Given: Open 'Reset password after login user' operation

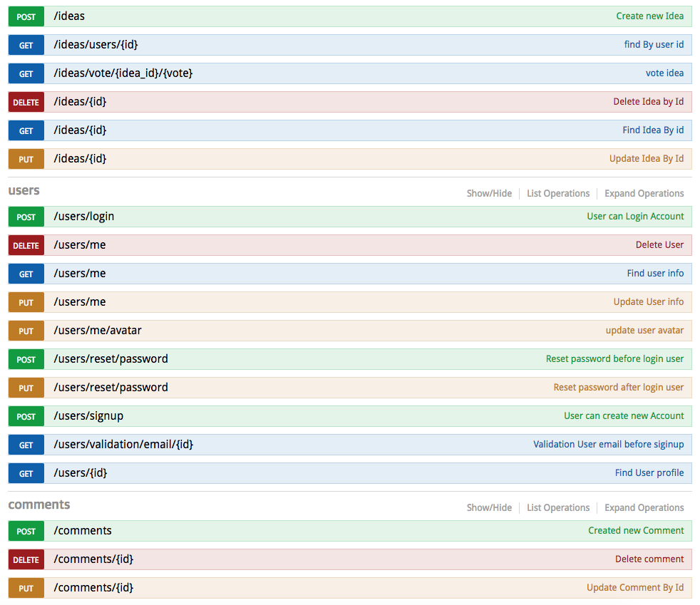Looking at the screenshot, I should tap(618, 388).
